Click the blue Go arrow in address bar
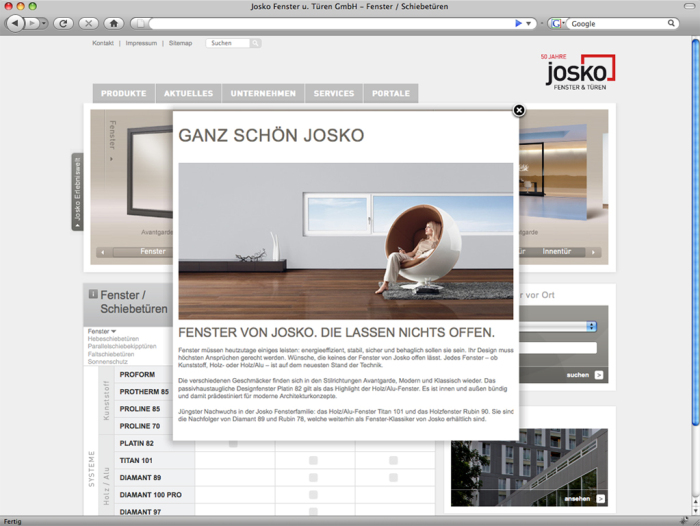Viewport: 700px width, 526px height. 518,23
